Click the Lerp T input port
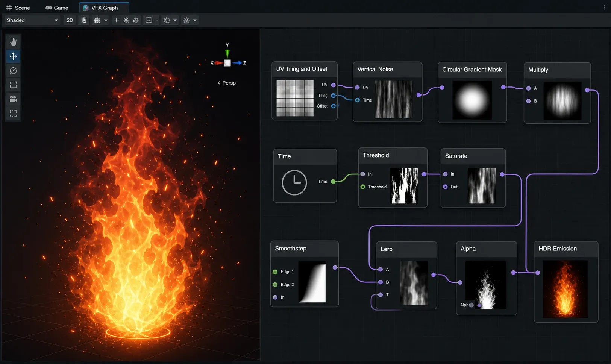Viewport: 611px width, 364px height. pos(381,295)
